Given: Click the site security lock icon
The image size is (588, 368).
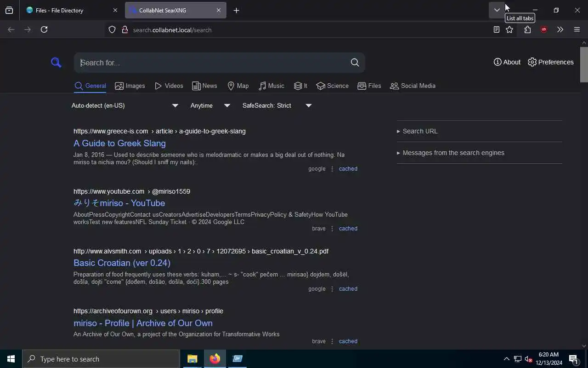Looking at the screenshot, I should [124, 30].
